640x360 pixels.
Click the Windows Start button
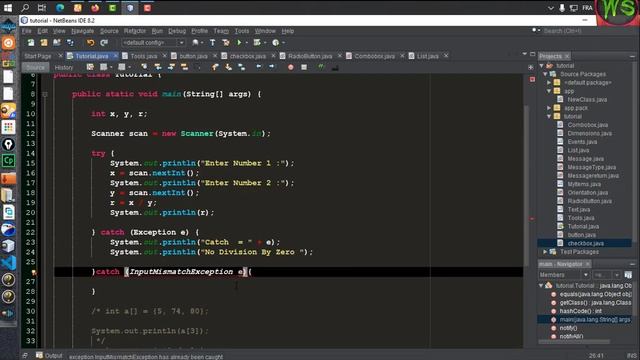[x=8, y=8]
